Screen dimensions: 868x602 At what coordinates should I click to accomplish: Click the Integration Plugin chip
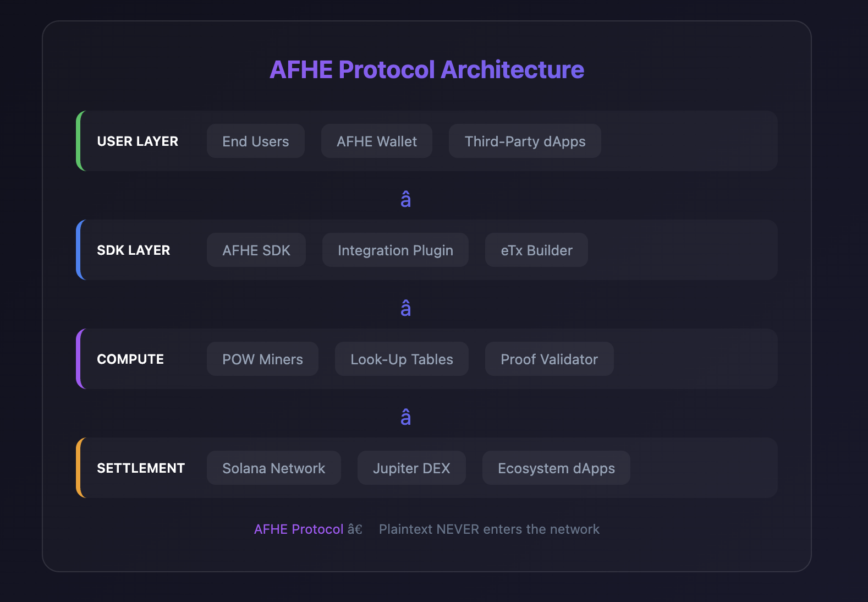click(x=395, y=250)
